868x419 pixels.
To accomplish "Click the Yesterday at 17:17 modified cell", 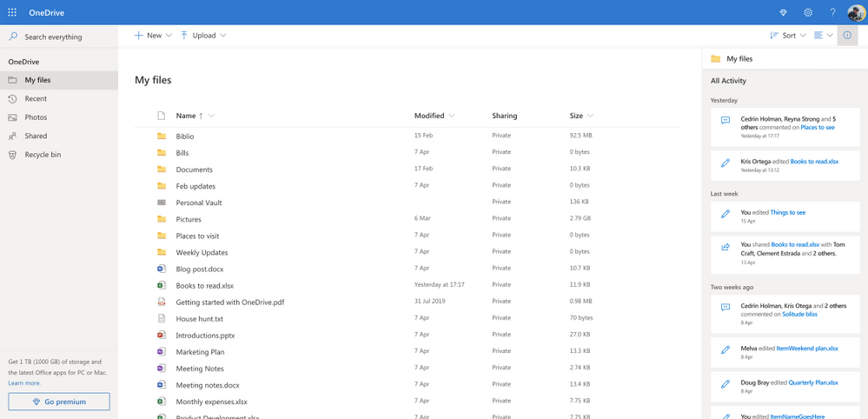I will (x=440, y=285).
